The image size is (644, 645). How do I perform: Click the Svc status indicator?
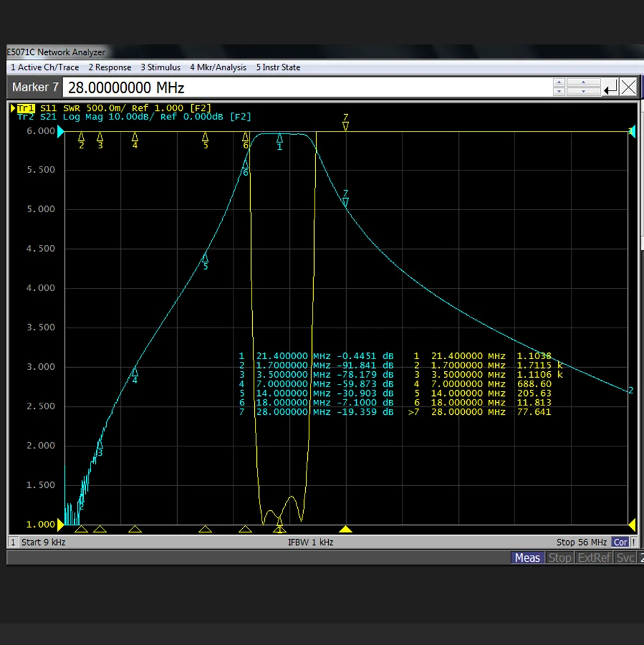point(625,558)
